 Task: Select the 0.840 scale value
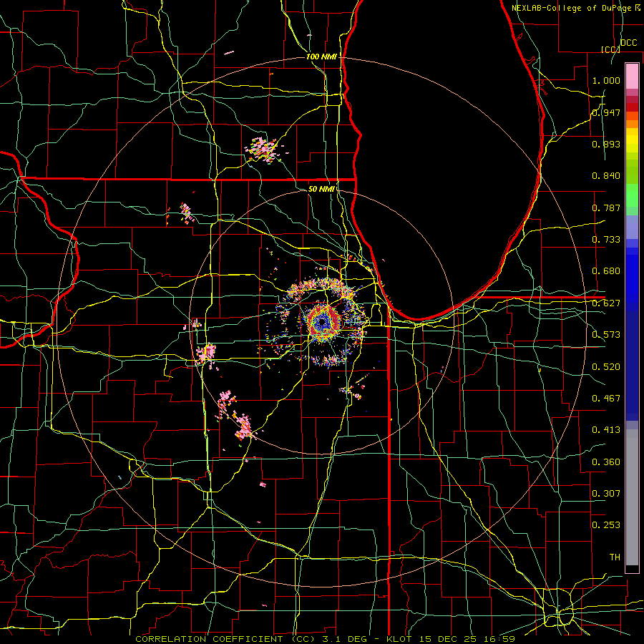(x=606, y=176)
